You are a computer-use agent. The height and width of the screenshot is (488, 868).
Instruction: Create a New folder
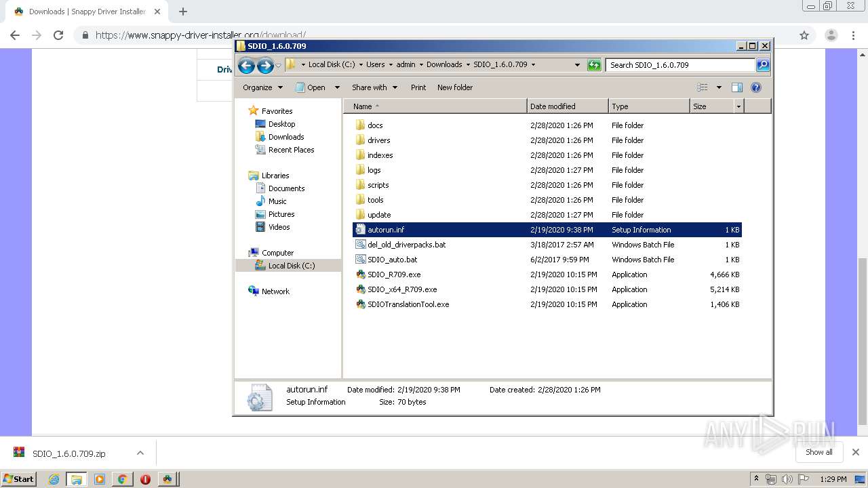455,87
